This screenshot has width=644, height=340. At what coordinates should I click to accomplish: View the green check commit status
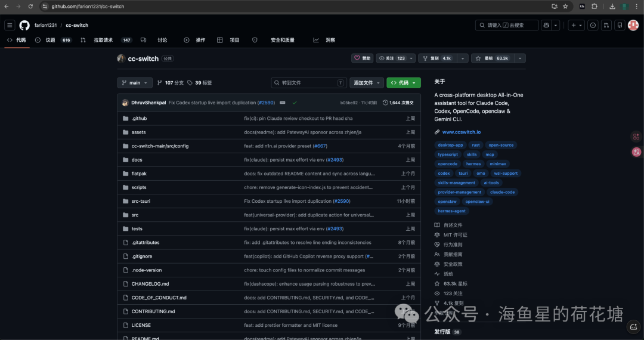(x=295, y=103)
